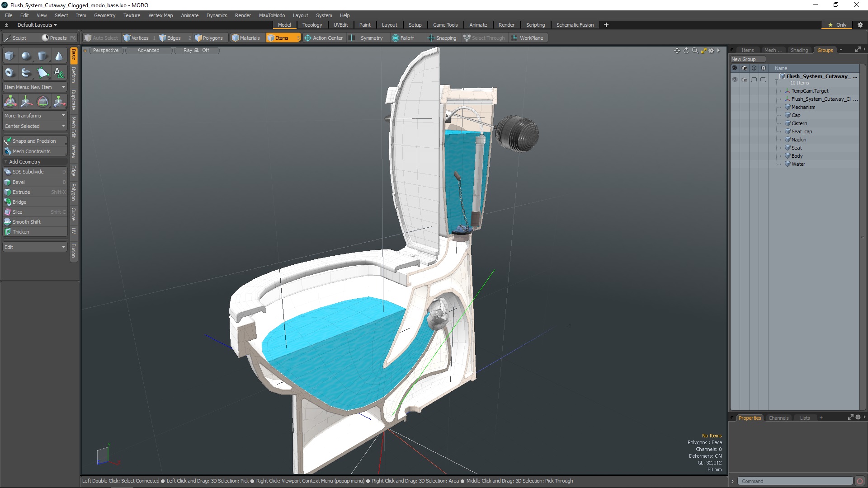The height and width of the screenshot is (488, 868).
Task: Activate the Transform tool icon
Action: point(10,101)
